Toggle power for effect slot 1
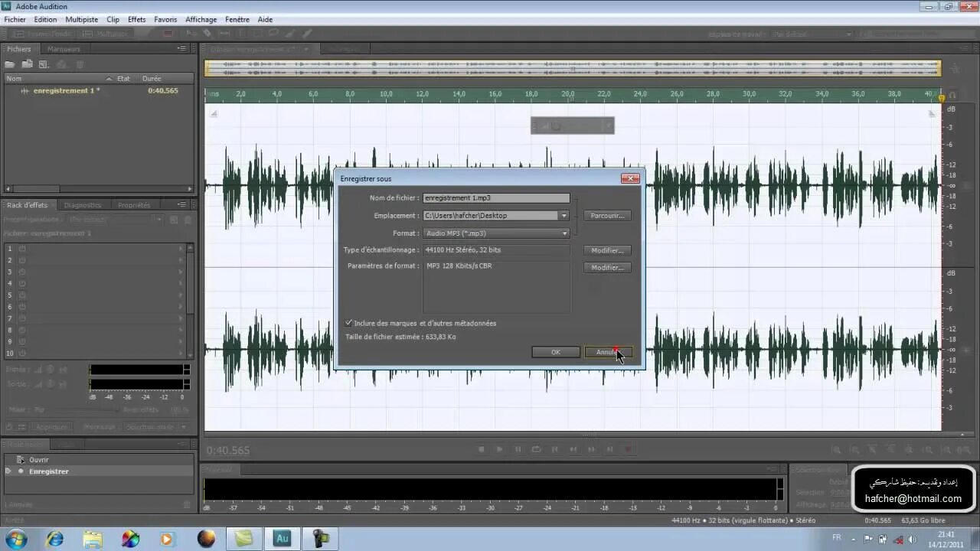 [x=22, y=248]
